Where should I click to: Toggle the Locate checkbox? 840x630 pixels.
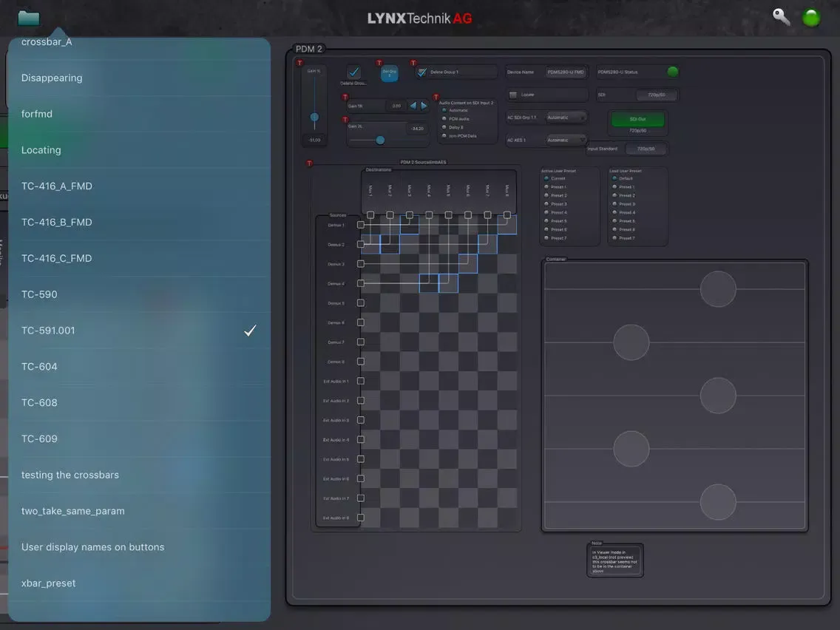tap(513, 95)
